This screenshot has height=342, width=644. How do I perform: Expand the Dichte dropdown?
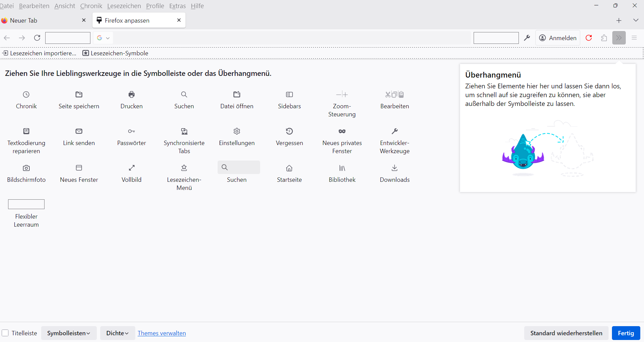pos(117,333)
